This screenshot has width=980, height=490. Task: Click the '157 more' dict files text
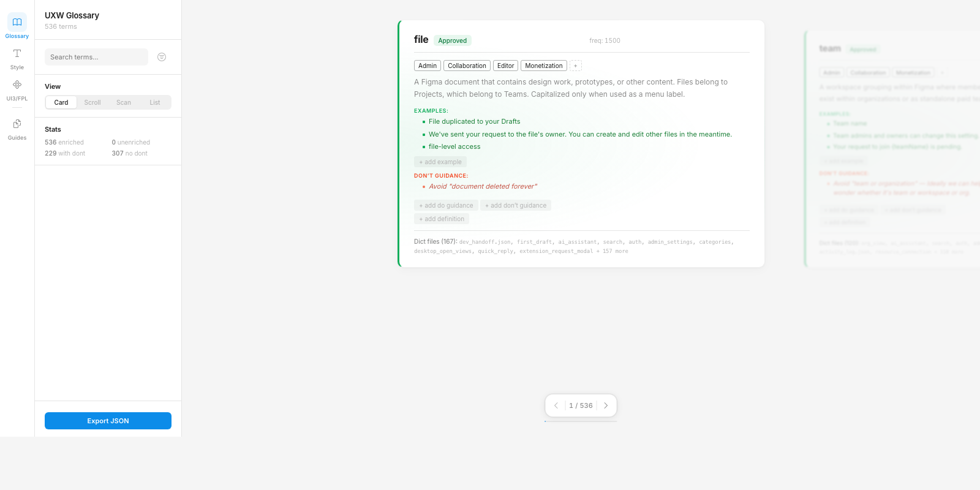click(615, 251)
